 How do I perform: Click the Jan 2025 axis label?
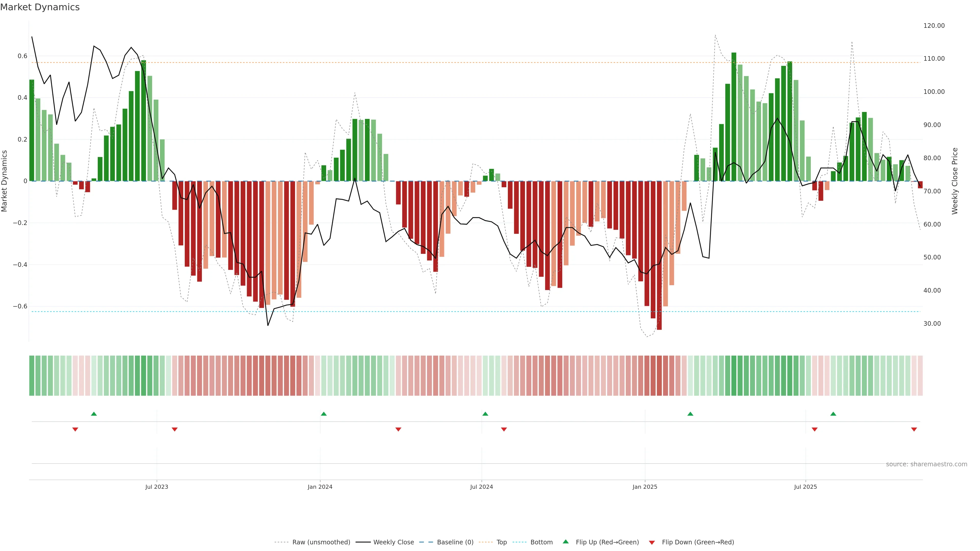(644, 487)
